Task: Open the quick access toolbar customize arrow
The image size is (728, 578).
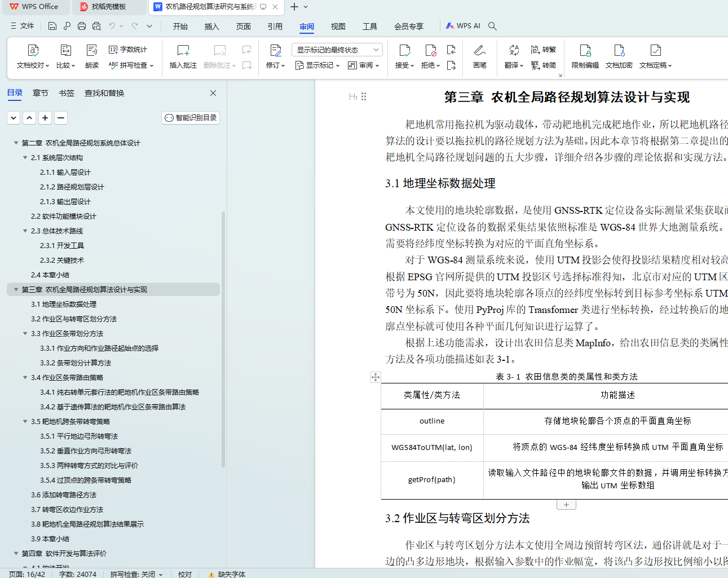Action: tap(149, 26)
